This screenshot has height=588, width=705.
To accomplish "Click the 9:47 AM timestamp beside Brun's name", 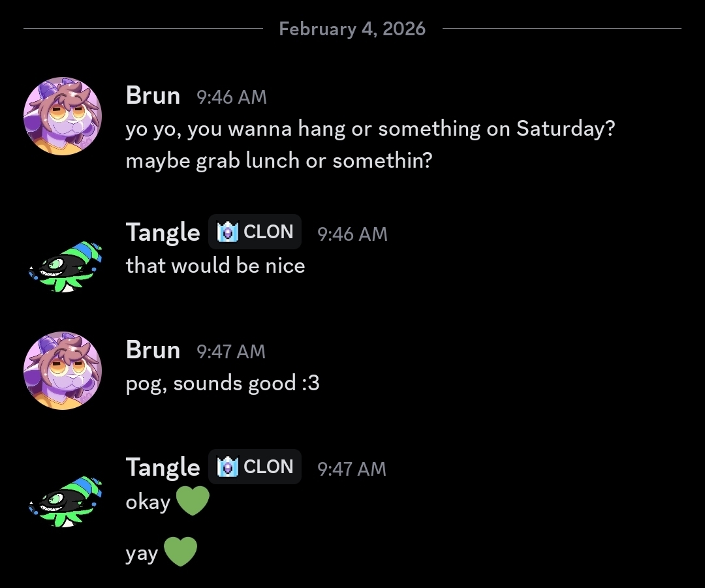I will tap(231, 352).
